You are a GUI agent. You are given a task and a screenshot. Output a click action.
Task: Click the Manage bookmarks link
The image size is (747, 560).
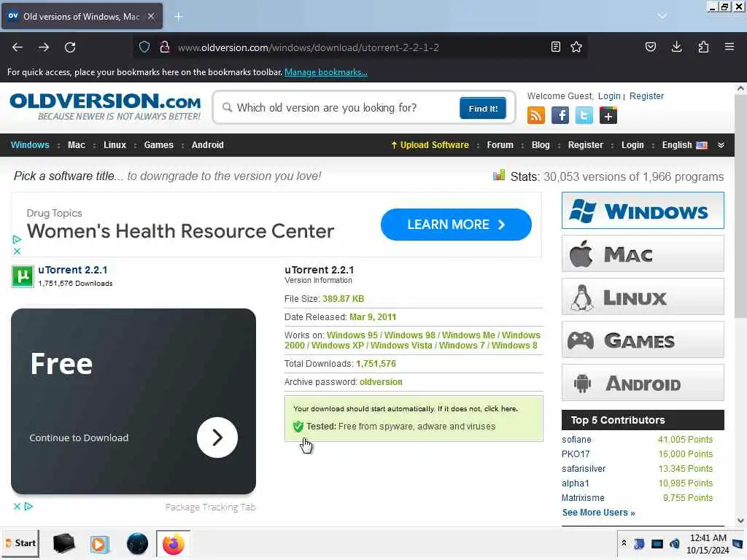point(326,72)
